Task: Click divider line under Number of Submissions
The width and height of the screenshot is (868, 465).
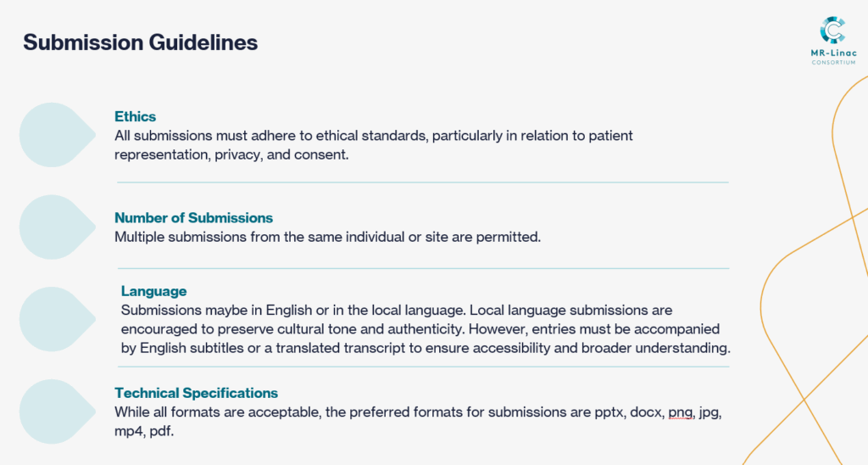Action: [422, 268]
